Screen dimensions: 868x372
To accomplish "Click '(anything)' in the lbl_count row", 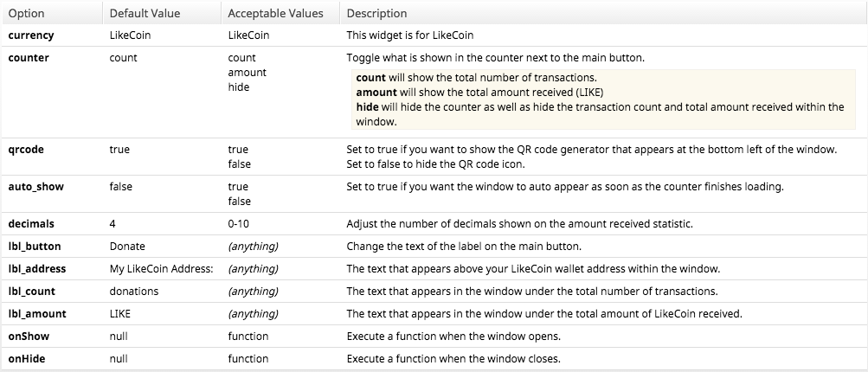I will tap(253, 292).
